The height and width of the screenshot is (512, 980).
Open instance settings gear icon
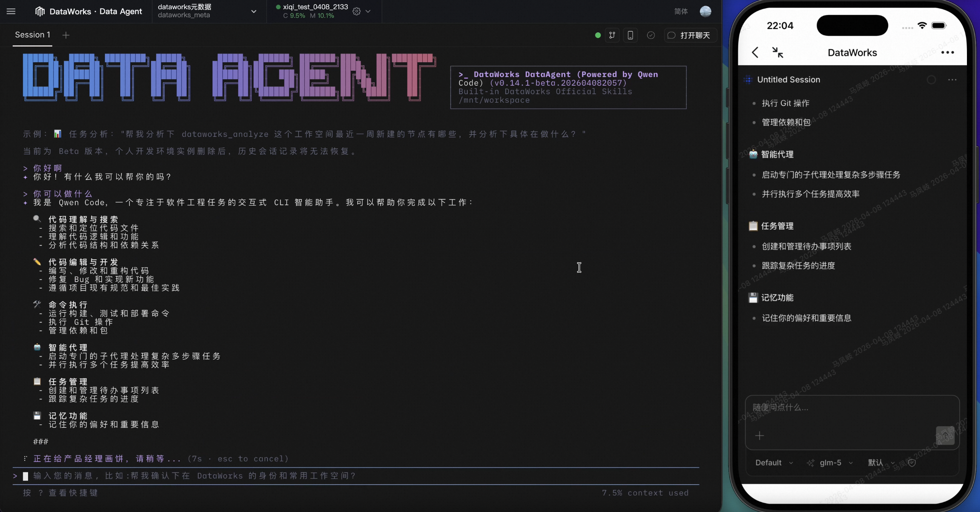tap(357, 11)
